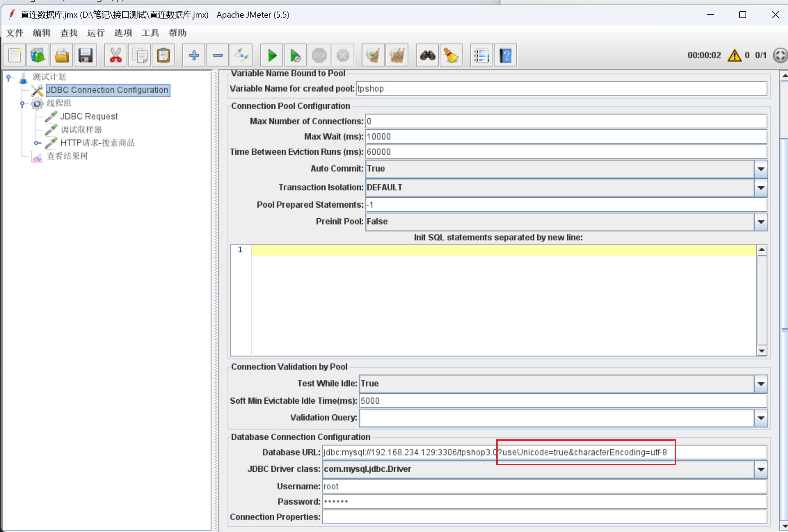Open the Function Helper dialog icon
This screenshot has width=788, height=532.
tap(481, 56)
